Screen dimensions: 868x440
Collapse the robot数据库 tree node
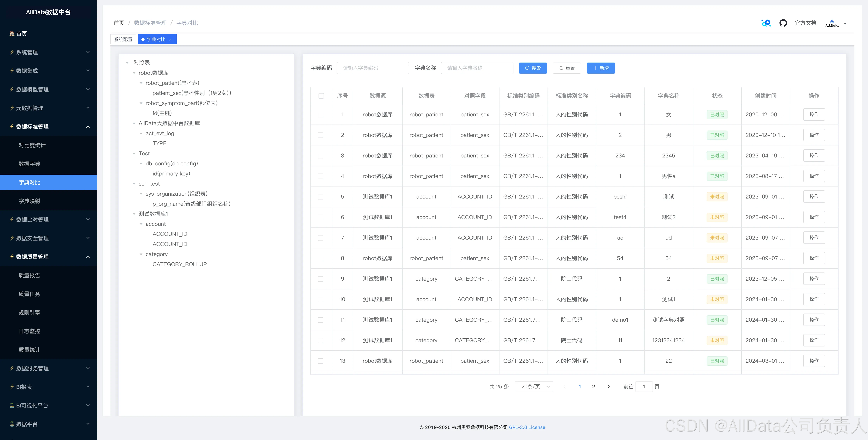coord(134,73)
